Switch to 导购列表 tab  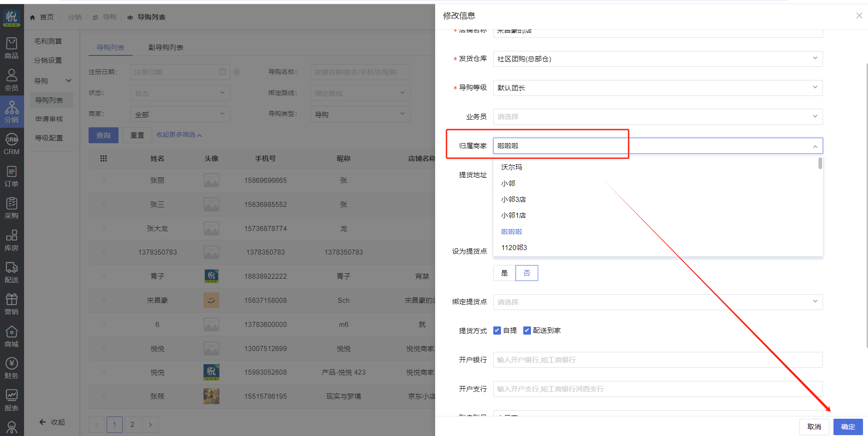(110, 47)
